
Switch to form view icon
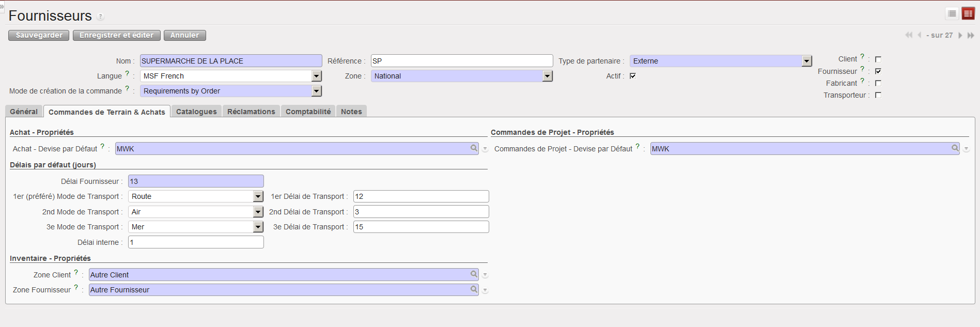[x=968, y=14]
